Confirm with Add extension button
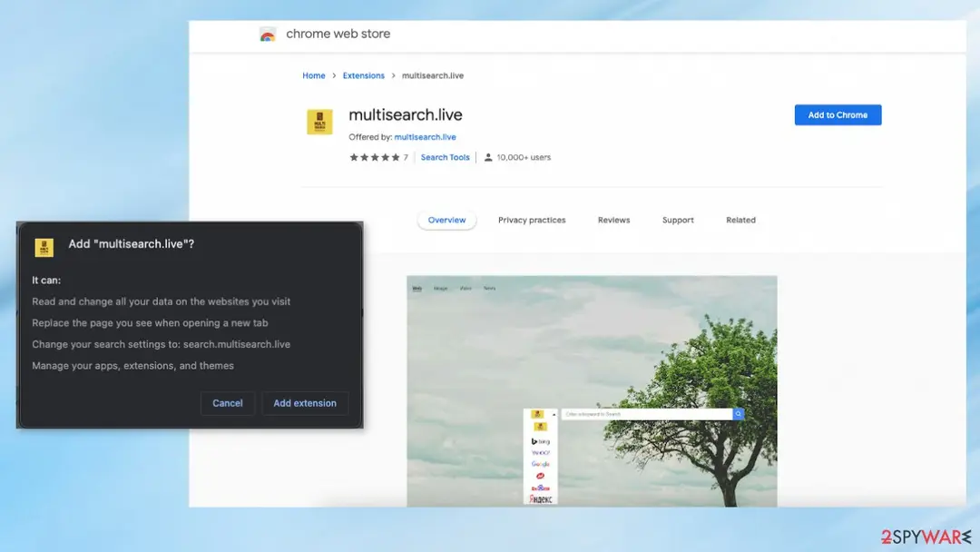 [305, 403]
